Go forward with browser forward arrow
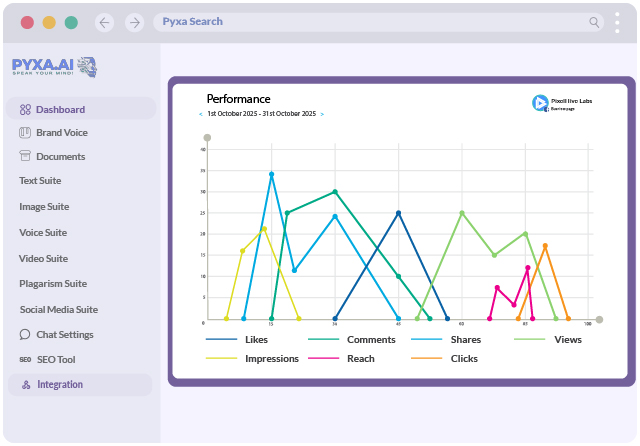 [134, 22]
